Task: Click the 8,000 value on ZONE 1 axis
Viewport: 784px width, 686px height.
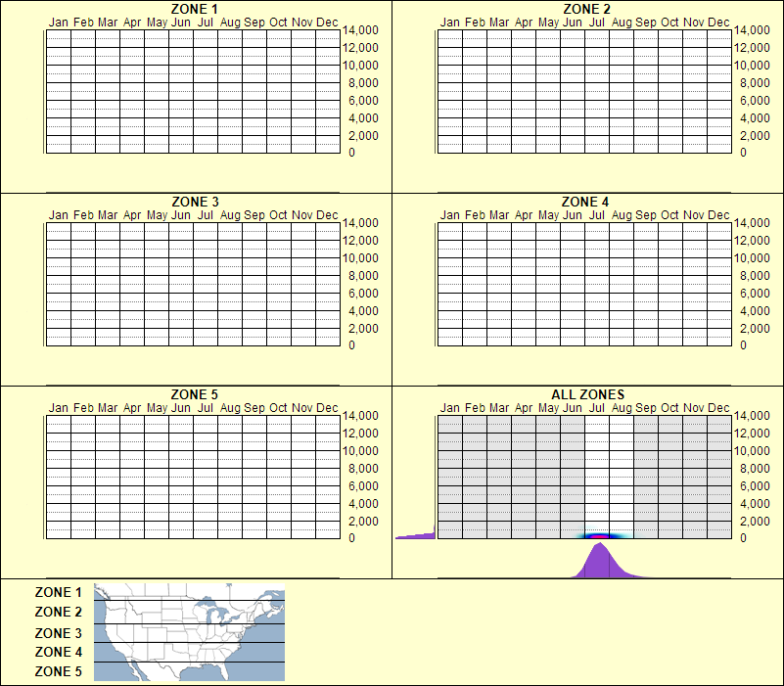Action: coord(363,83)
